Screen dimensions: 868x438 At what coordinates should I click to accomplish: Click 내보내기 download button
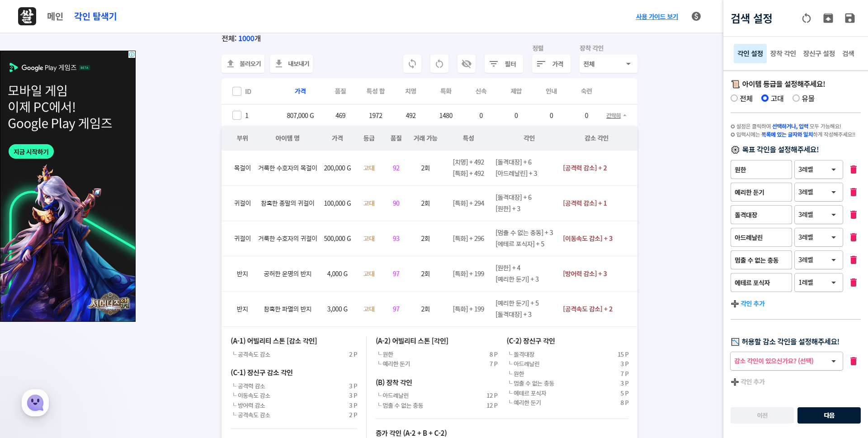(x=292, y=64)
